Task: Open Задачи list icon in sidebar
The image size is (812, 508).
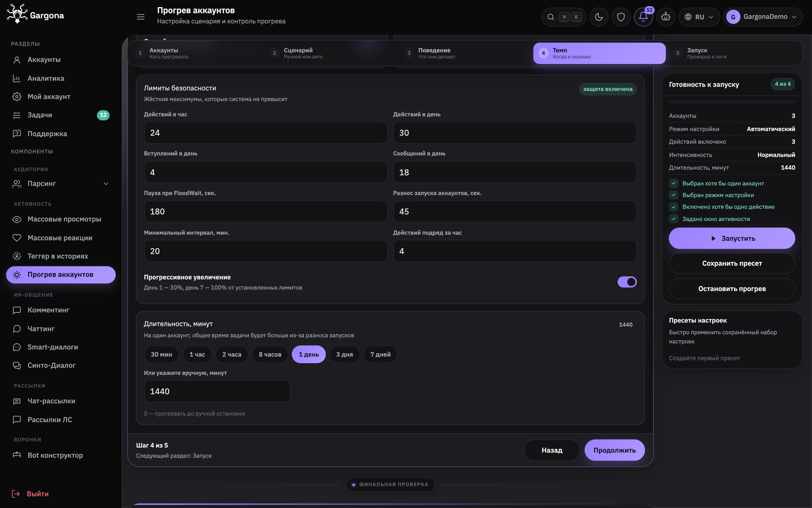Action: point(17,115)
